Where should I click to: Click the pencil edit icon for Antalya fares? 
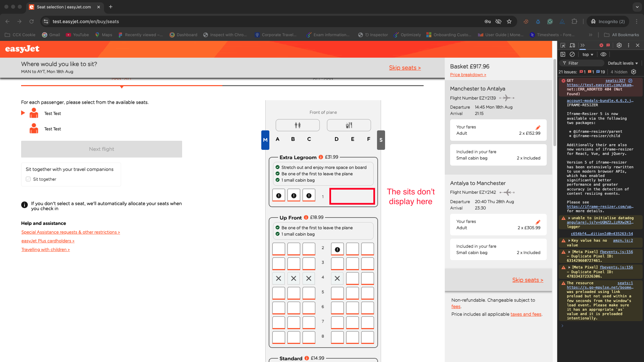[x=538, y=222]
